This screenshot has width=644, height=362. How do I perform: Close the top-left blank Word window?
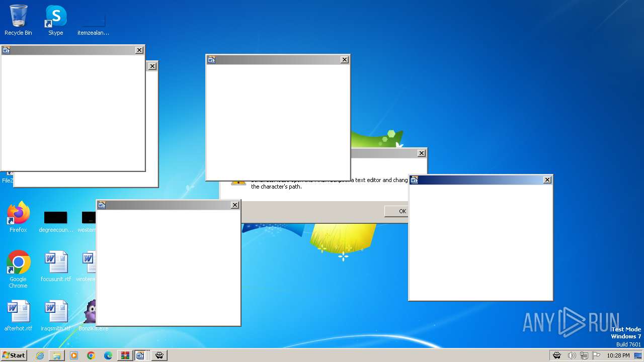[139, 50]
